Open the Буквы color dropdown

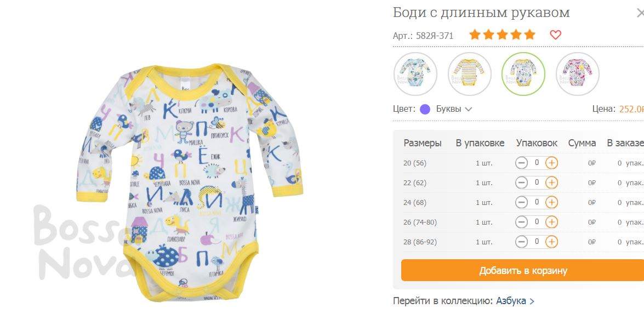click(x=454, y=109)
